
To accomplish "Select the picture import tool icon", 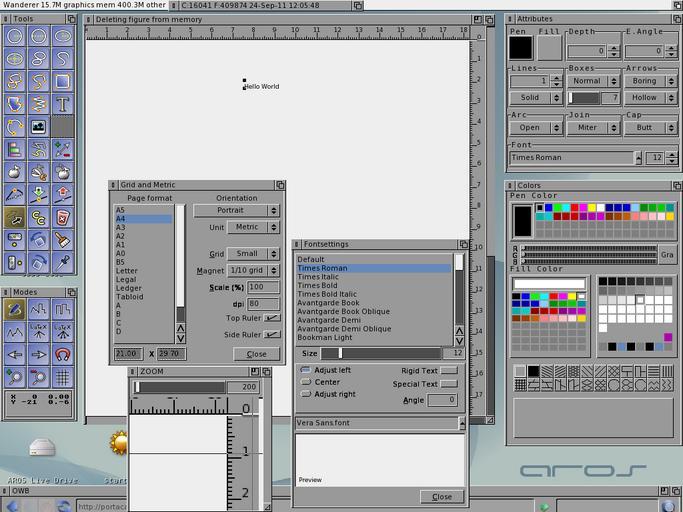I will coord(39,127).
